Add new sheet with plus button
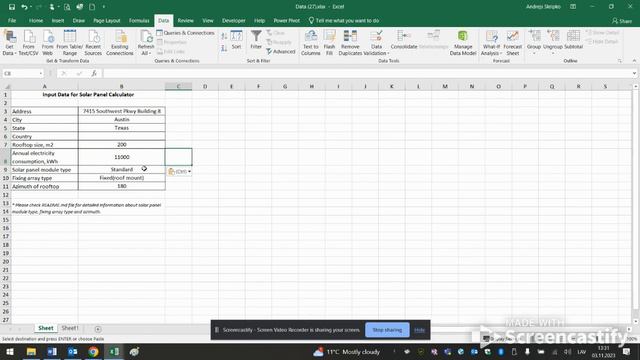640x360 pixels. coord(98,329)
